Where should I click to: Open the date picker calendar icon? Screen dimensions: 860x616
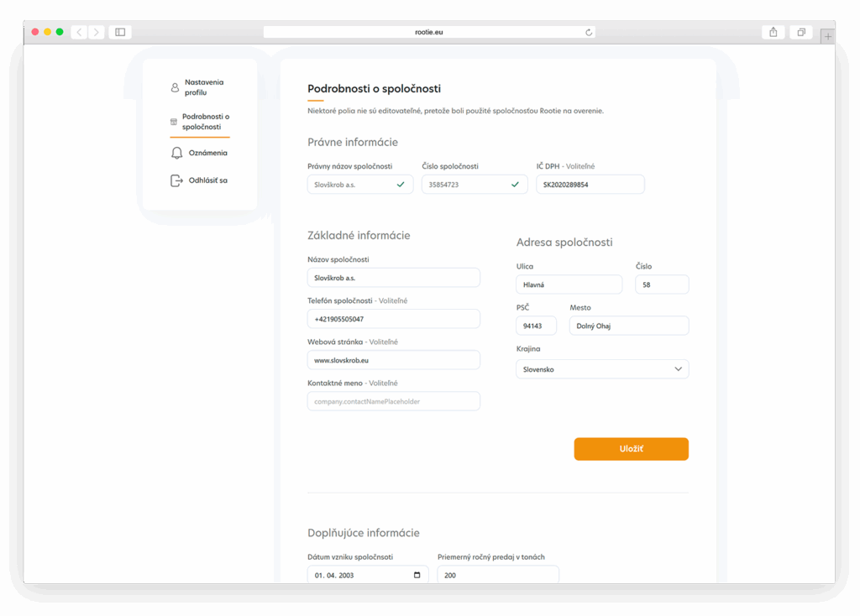(x=417, y=575)
